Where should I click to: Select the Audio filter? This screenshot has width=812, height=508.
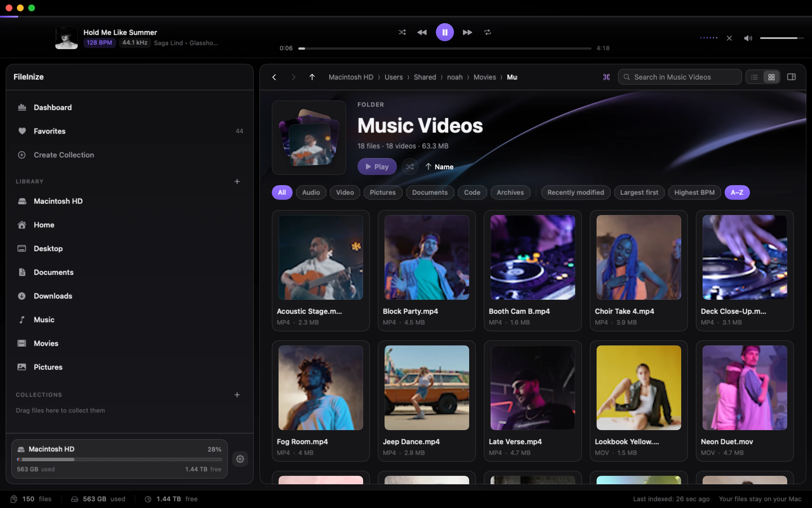pyautogui.click(x=311, y=192)
